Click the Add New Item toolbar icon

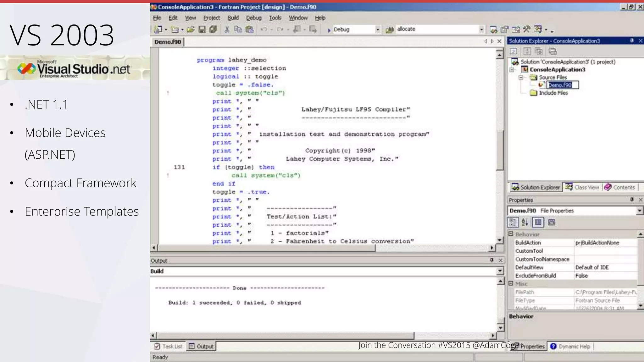pos(175,29)
